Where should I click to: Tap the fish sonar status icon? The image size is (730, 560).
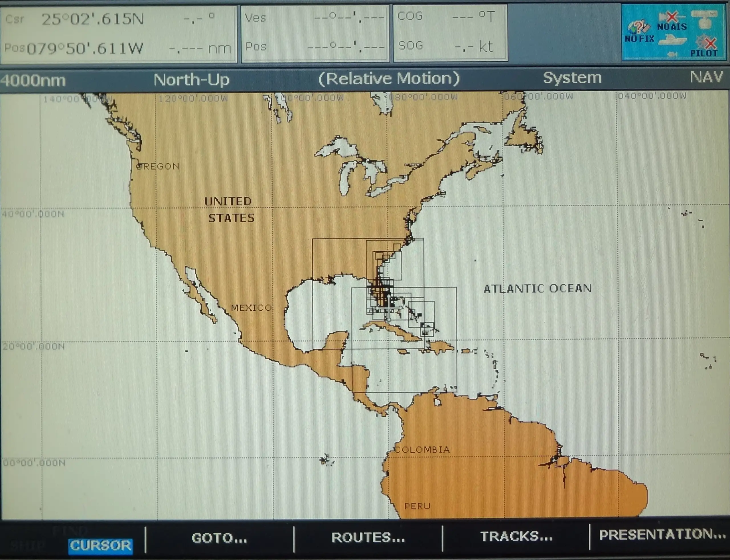[x=672, y=54]
